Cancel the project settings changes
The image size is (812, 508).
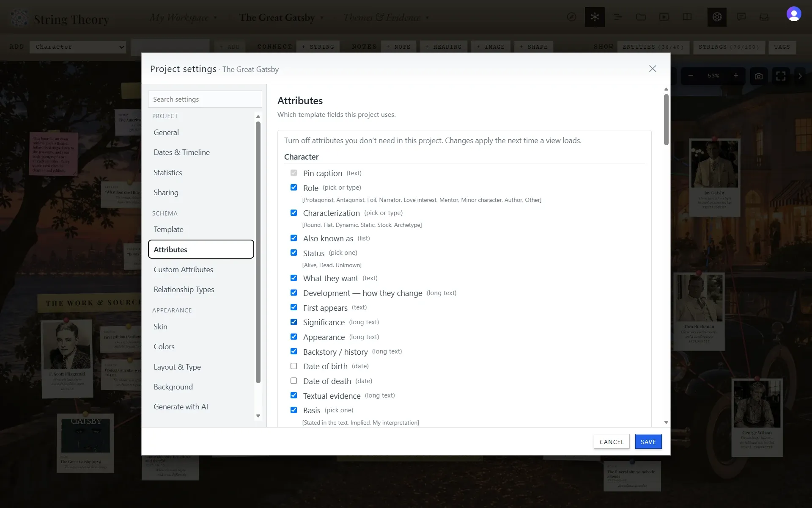point(612,442)
